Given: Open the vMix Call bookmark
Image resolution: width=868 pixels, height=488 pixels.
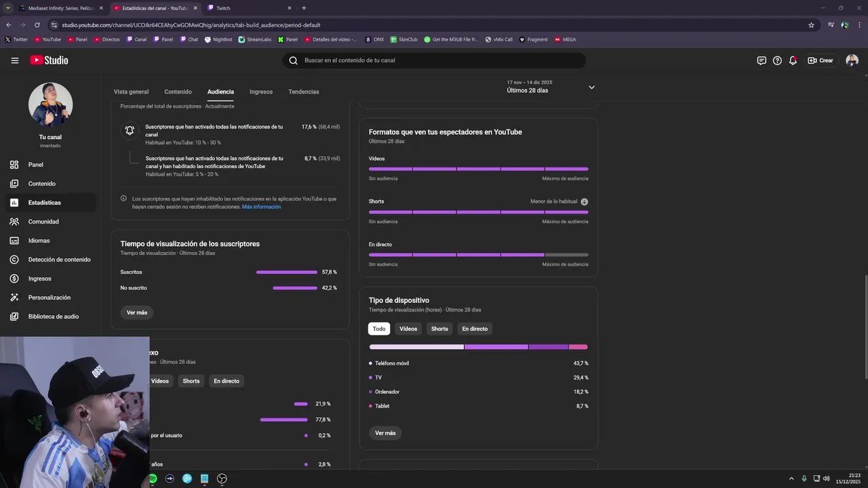Looking at the screenshot, I should 498,39.
